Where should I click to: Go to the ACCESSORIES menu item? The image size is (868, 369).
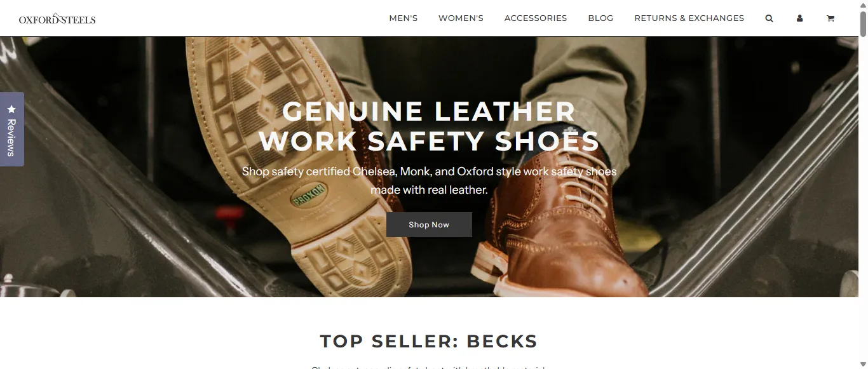536,18
